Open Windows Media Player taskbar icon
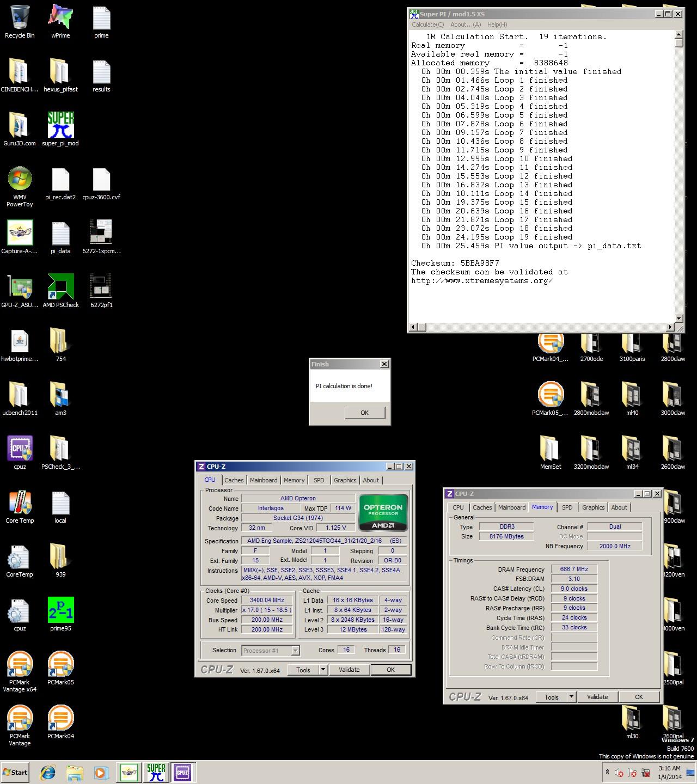Image resolution: width=697 pixels, height=784 pixels. [x=101, y=772]
